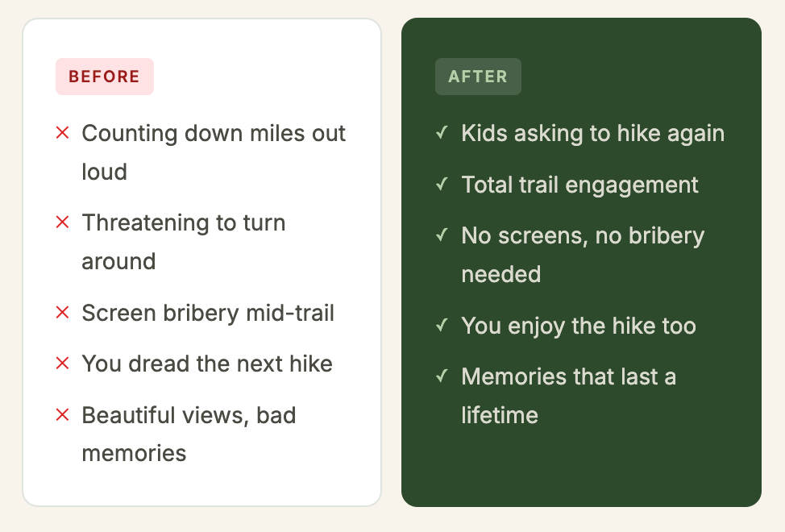Viewport: 785px width, 532px height.
Task: Select the Screen bribery mid-trail line
Action: pos(208,313)
